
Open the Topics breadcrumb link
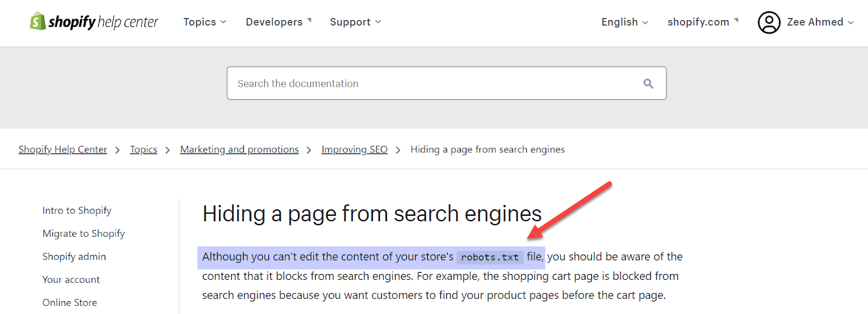(144, 149)
